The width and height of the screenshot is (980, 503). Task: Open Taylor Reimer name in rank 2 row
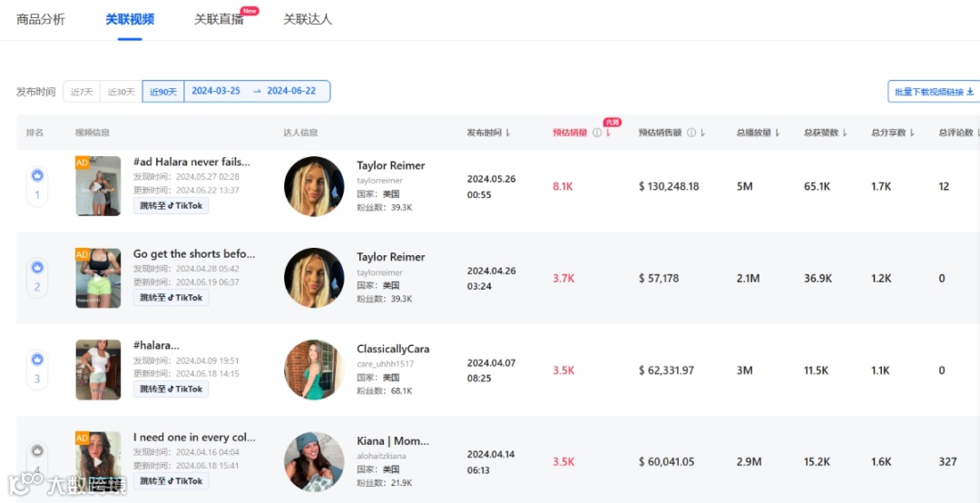(x=390, y=257)
